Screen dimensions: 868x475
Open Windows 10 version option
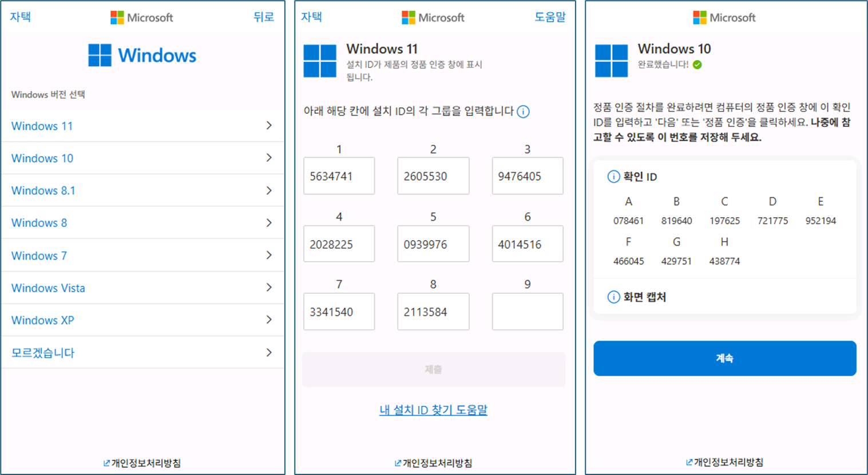142,158
